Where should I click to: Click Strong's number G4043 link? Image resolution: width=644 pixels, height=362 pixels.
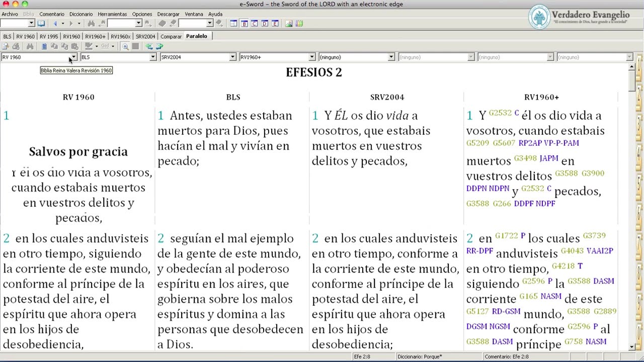572,251
